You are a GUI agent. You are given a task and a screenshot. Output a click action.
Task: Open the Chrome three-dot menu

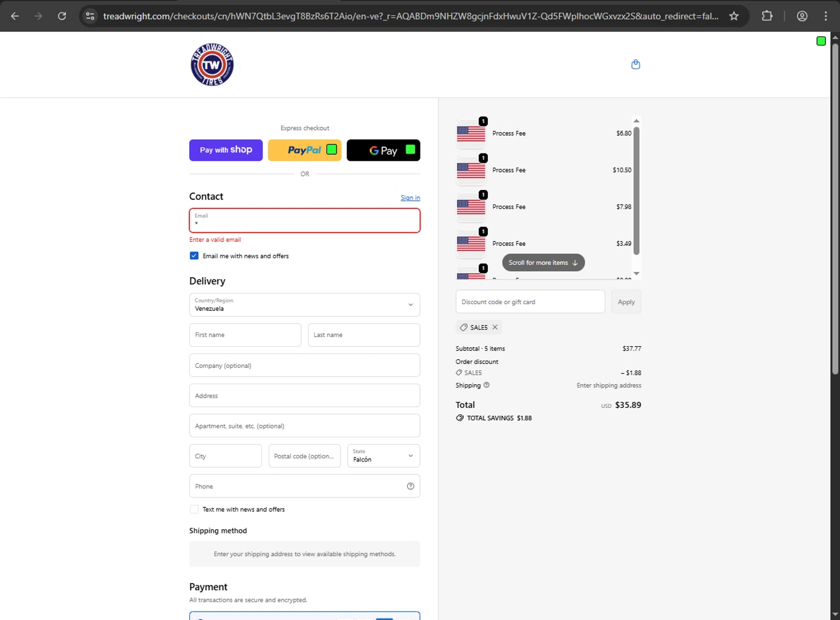pos(825,16)
